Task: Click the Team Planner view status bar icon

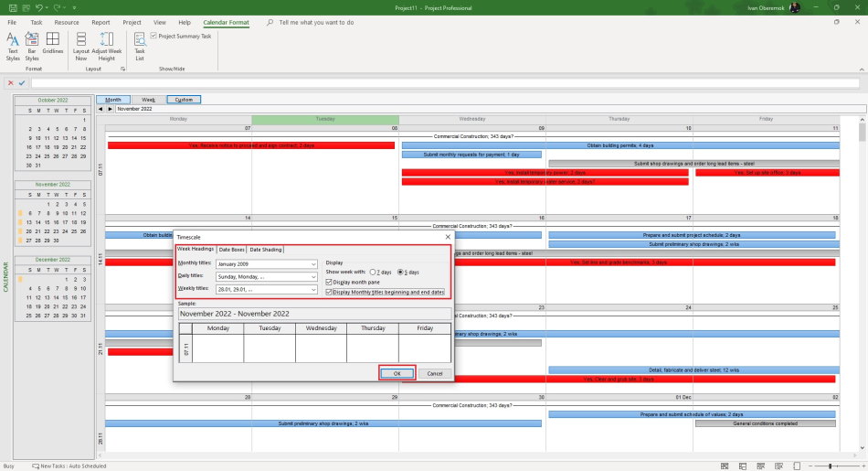Action: (x=760, y=466)
